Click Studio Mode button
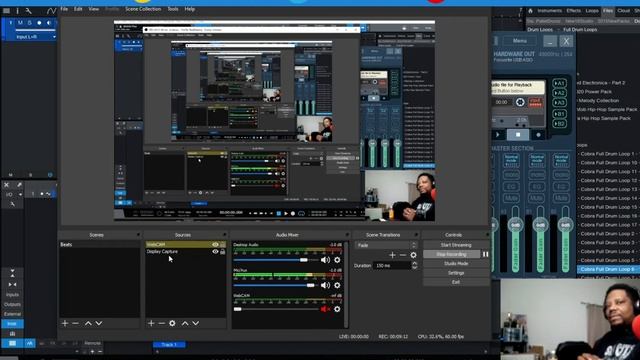This screenshot has height=360, width=640. (x=456, y=264)
